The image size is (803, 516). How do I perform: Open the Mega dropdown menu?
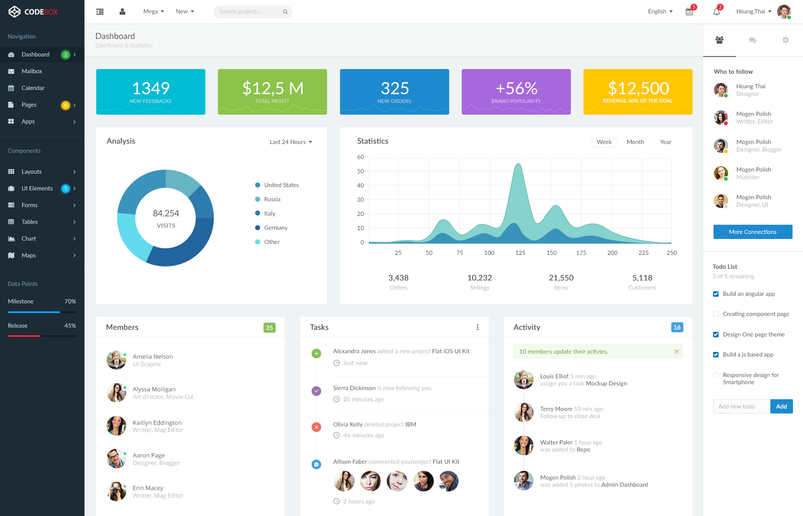pyautogui.click(x=154, y=11)
